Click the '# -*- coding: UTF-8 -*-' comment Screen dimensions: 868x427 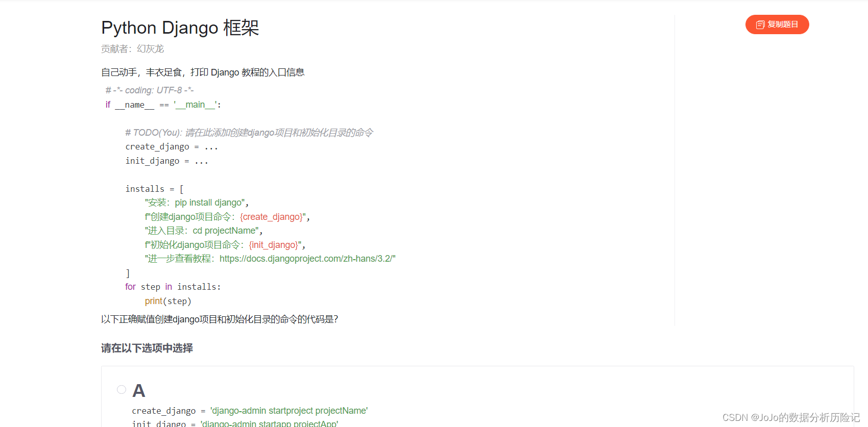coord(150,90)
